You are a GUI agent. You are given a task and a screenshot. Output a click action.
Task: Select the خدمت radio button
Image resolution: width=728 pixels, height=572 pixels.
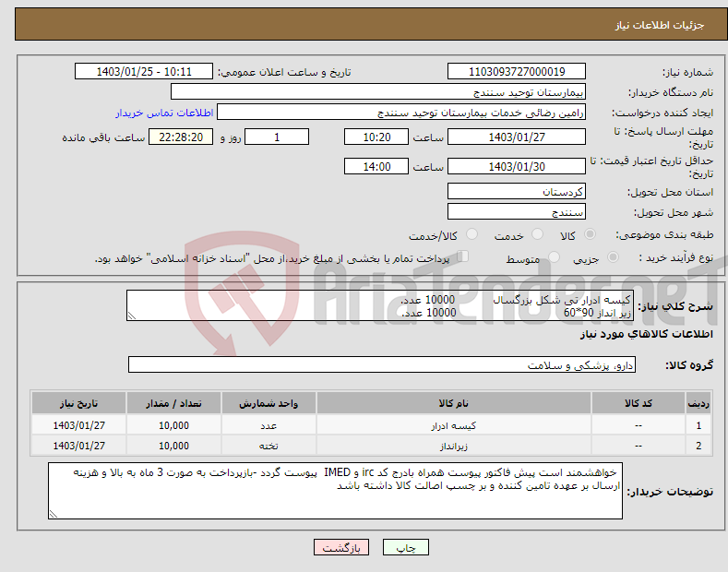click(537, 234)
